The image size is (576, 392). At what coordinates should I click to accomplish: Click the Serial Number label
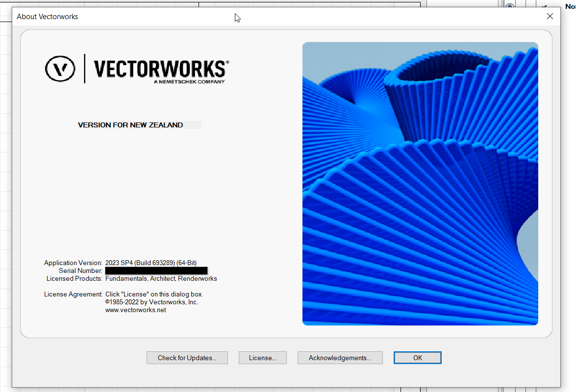80,270
